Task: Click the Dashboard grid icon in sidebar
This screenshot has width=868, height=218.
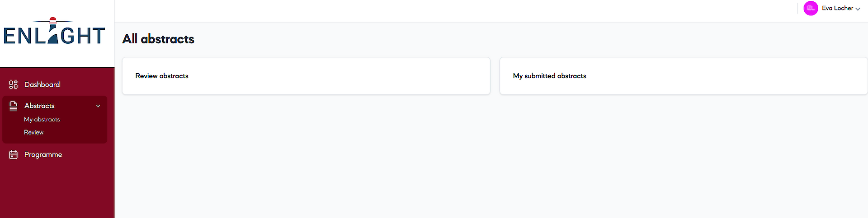Action: point(14,84)
